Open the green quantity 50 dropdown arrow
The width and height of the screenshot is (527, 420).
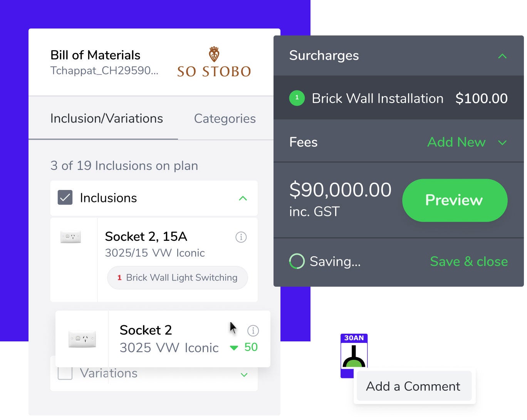(x=234, y=348)
